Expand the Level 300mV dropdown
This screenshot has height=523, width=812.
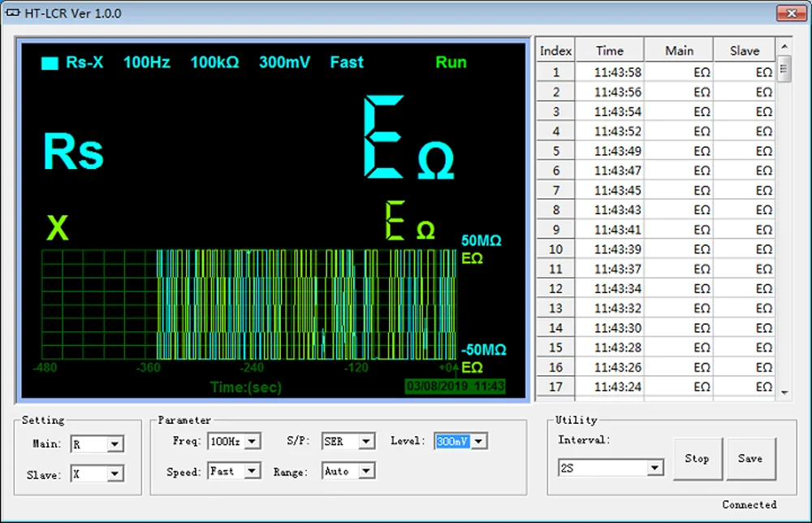478,442
